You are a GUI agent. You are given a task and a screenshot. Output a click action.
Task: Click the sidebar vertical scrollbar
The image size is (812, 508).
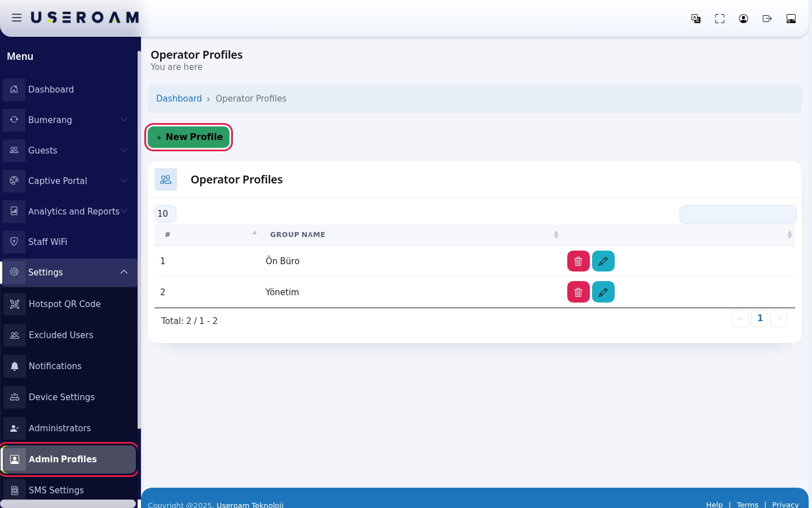[x=139, y=240]
